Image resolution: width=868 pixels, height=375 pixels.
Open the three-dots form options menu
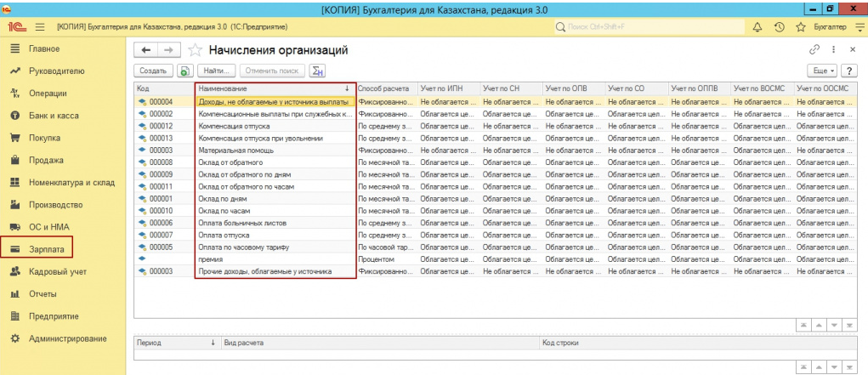[833, 51]
